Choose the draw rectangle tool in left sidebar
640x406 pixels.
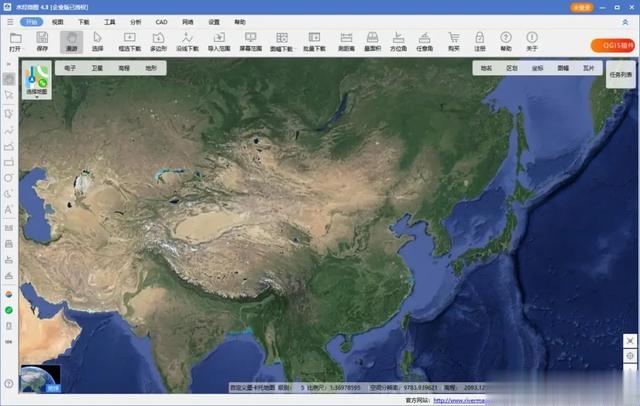point(9,162)
